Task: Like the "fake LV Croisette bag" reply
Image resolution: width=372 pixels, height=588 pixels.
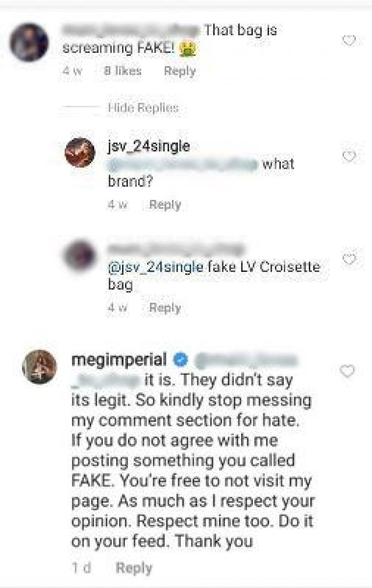Action: 349,259
